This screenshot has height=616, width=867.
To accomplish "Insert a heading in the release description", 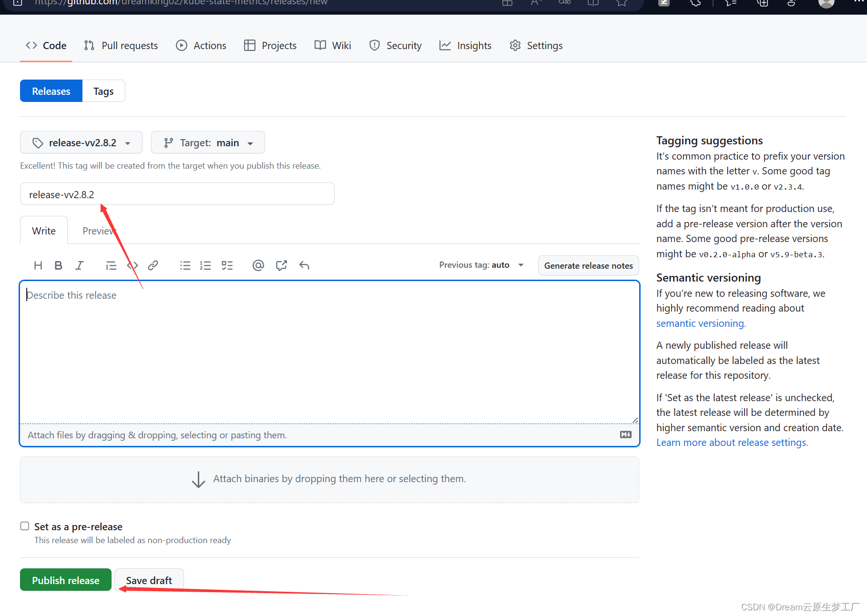I will [x=38, y=265].
